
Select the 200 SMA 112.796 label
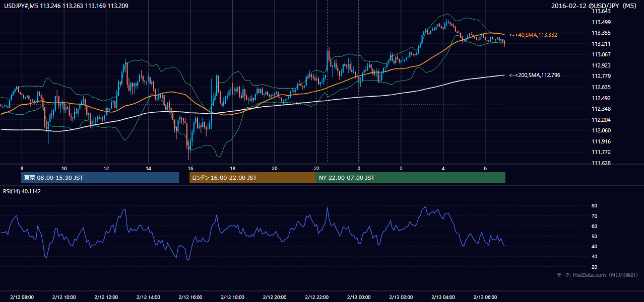click(535, 75)
